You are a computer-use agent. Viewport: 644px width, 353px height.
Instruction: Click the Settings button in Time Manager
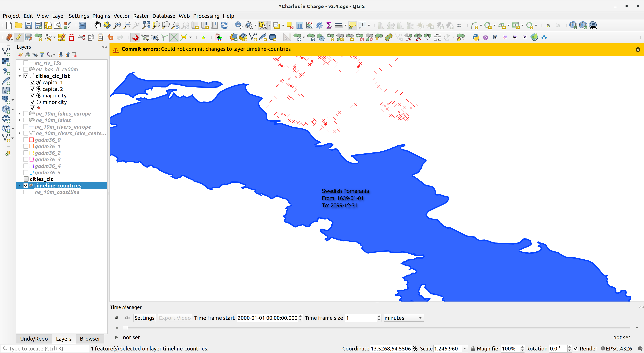pyautogui.click(x=144, y=318)
